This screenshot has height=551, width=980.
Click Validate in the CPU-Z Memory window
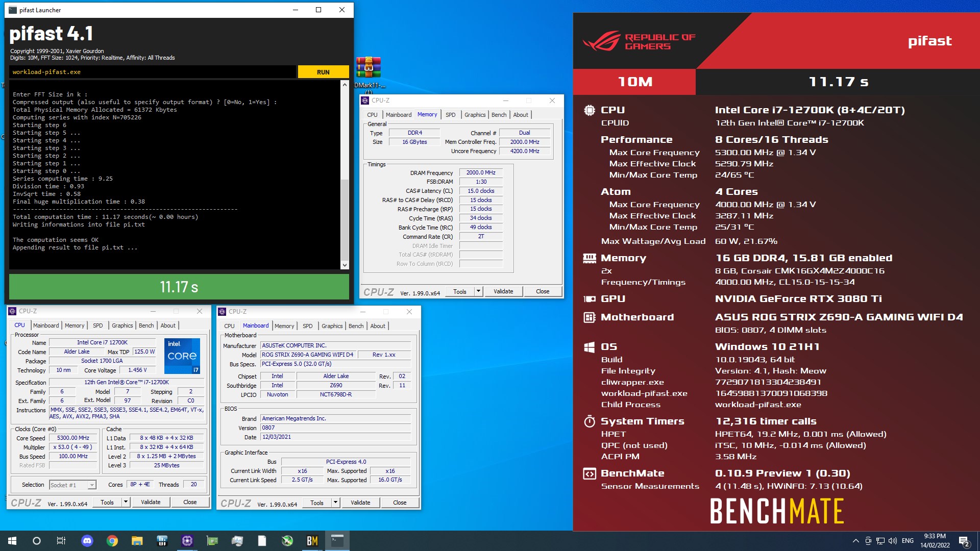503,291
